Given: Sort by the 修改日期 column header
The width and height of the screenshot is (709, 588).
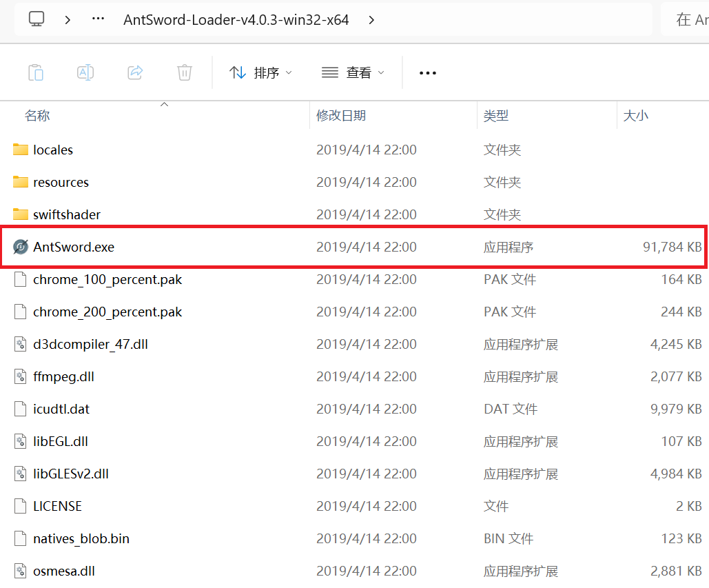Looking at the screenshot, I should pos(341,116).
